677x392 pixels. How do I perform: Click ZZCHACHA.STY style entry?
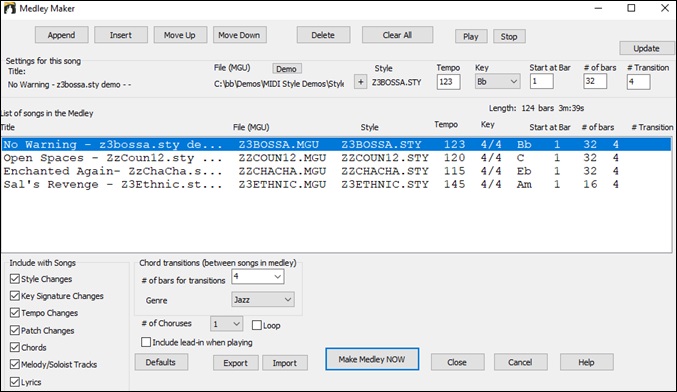click(x=385, y=171)
